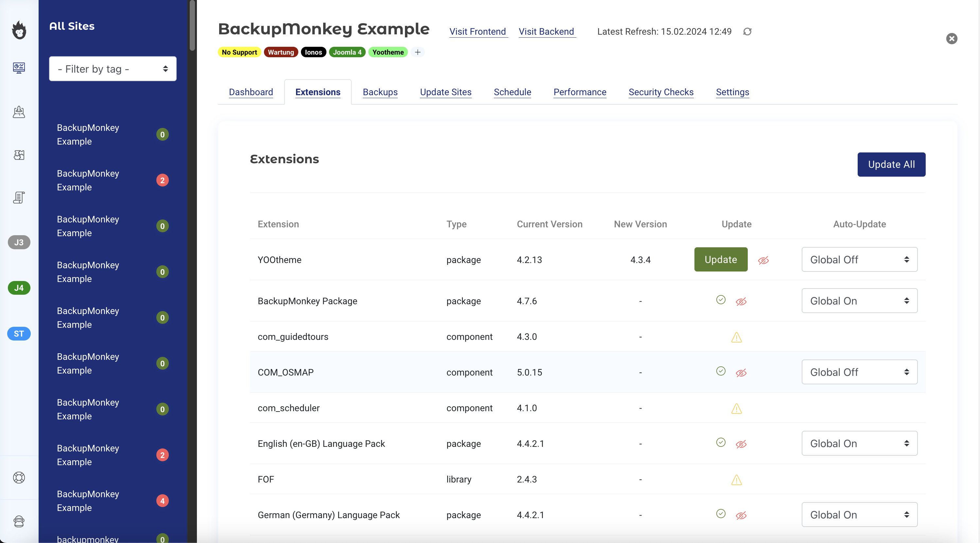Viewport: 980px width, 543px height.
Task: Click the Current Version column header
Action: click(x=549, y=224)
